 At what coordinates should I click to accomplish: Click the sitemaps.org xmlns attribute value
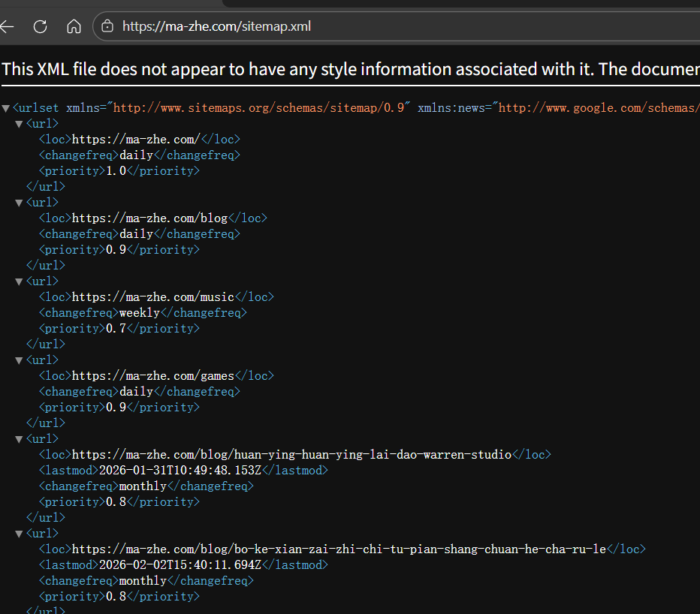pos(259,108)
